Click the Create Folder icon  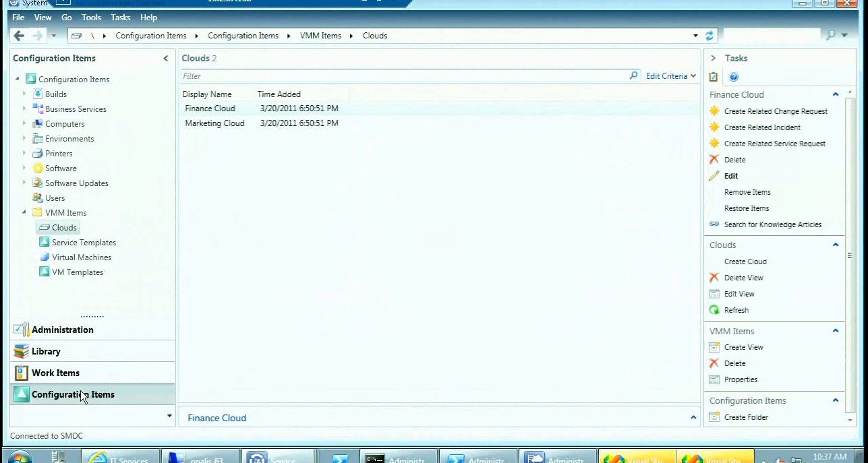tap(714, 417)
